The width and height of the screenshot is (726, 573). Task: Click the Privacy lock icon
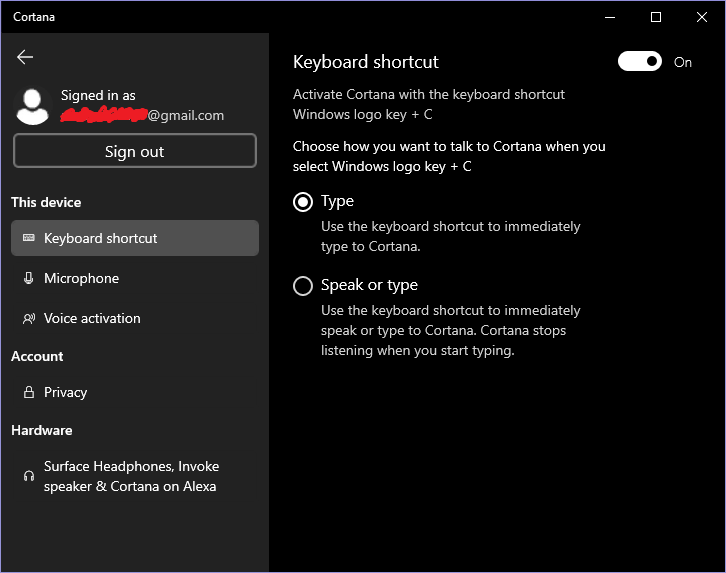29,392
